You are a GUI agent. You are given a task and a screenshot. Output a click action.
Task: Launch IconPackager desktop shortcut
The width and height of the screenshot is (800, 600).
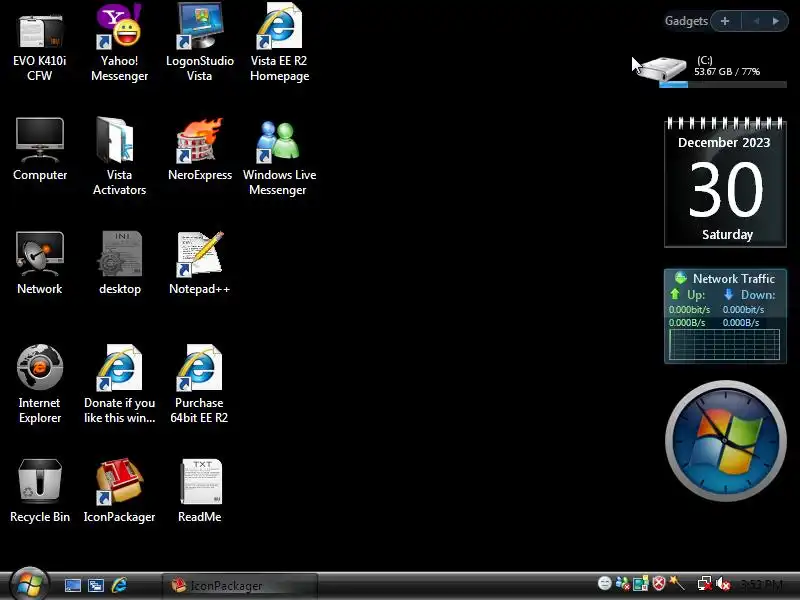point(119,491)
